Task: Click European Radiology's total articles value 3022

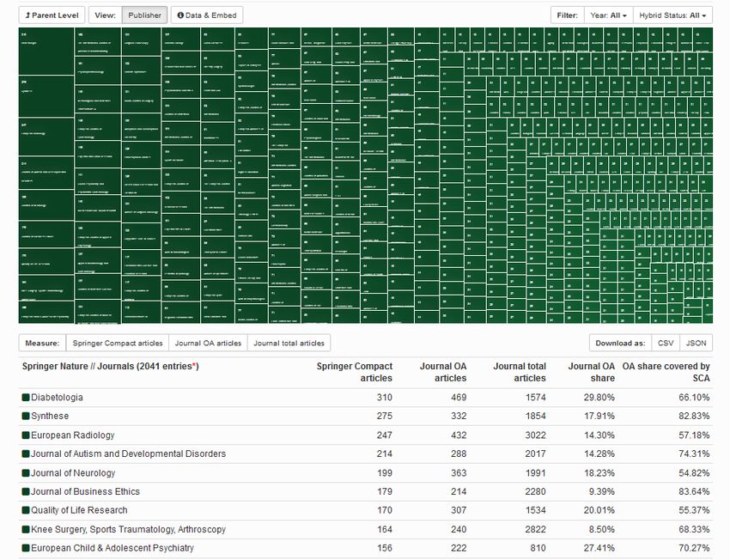Action: point(535,435)
